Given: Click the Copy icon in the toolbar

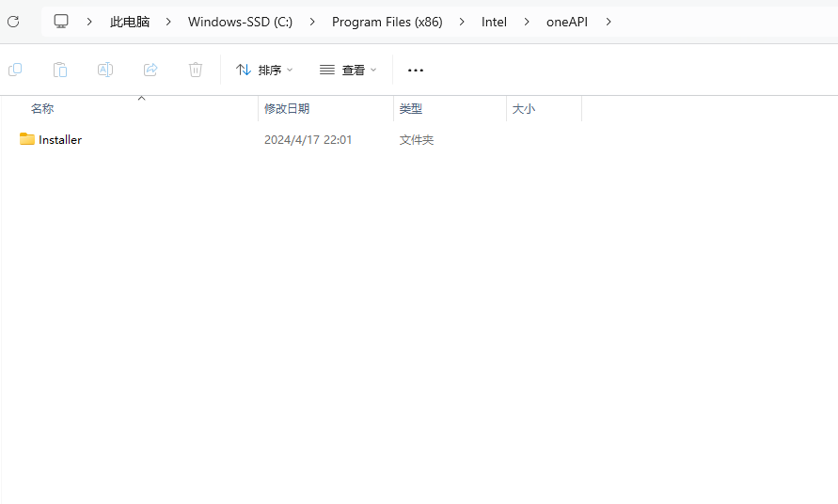Looking at the screenshot, I should pos(15,70).
